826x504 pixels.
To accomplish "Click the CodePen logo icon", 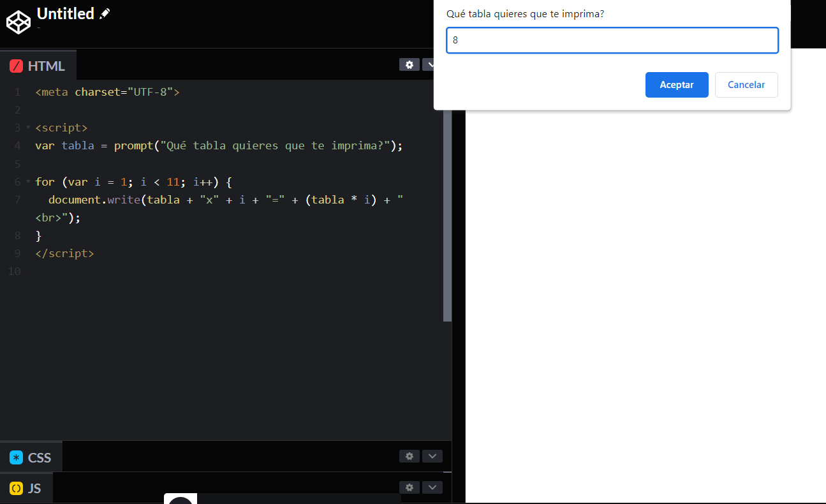I will (18, 22).
